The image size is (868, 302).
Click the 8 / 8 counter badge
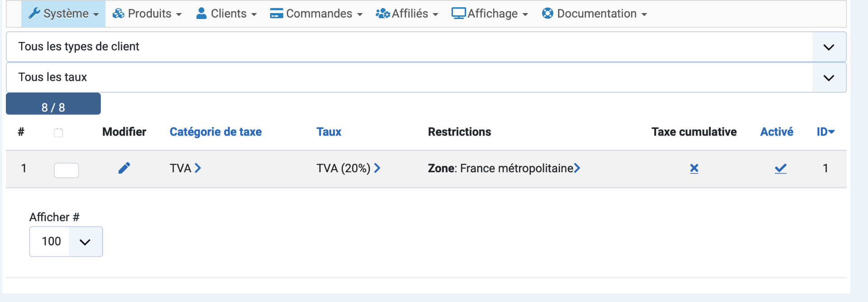(53, 104)
